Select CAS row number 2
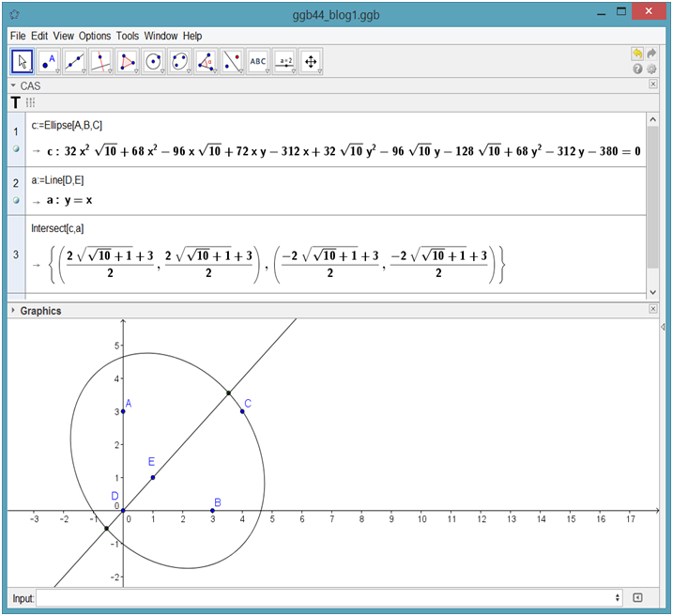 [16, 183]
